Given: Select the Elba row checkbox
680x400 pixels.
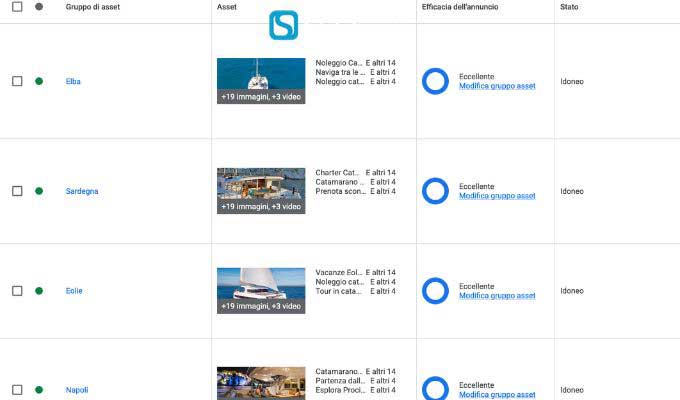Looking at the screenshot, I should pyautogui.click(x=17, y=81).
